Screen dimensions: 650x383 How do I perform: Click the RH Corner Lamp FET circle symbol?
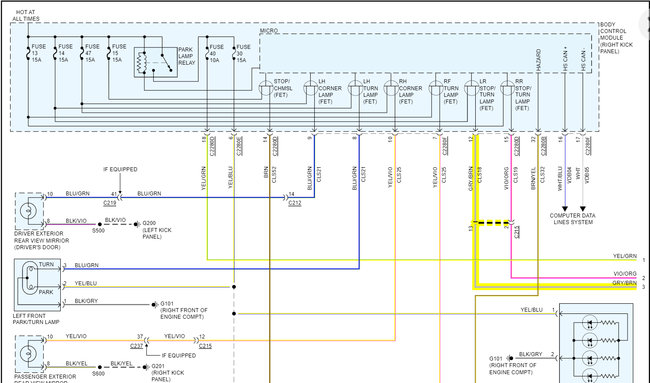tap(391, 88)
